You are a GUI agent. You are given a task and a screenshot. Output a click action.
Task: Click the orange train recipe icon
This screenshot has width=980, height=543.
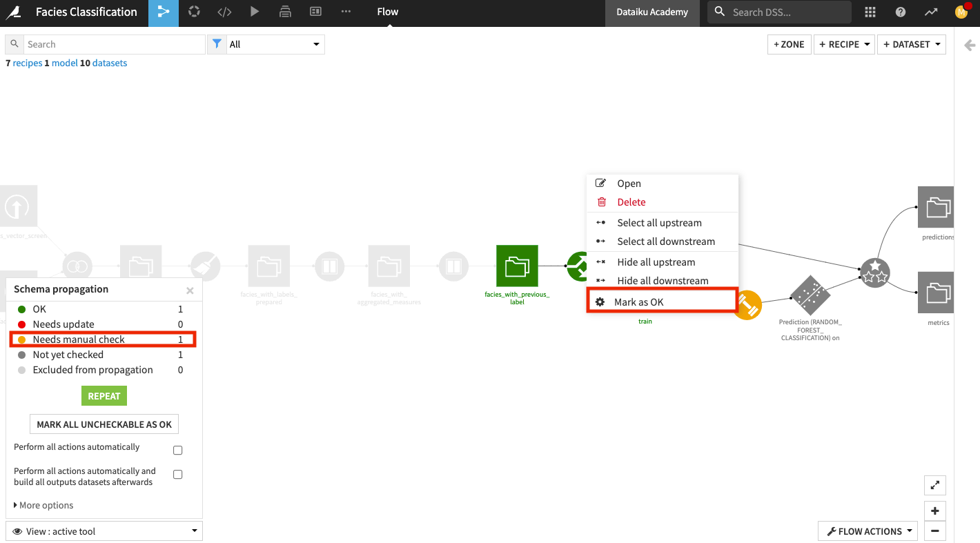pyautogui.click(x=748, y=305)
